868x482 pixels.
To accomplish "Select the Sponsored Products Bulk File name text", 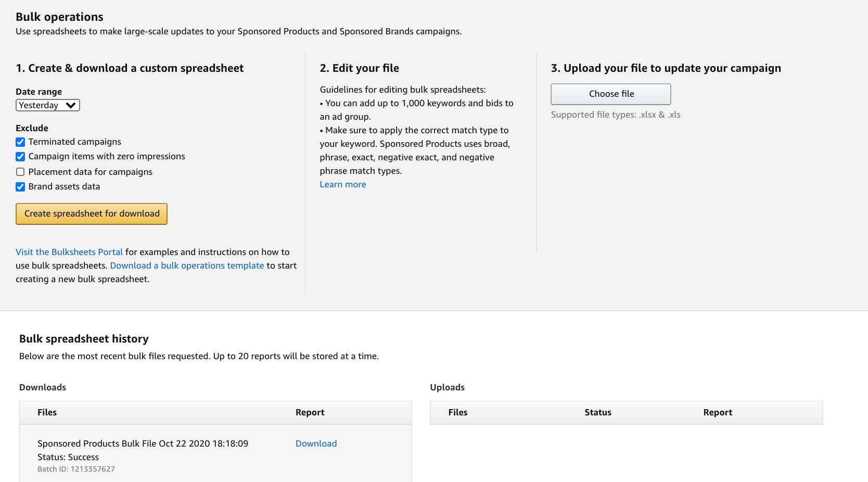I will click(143, 443).
